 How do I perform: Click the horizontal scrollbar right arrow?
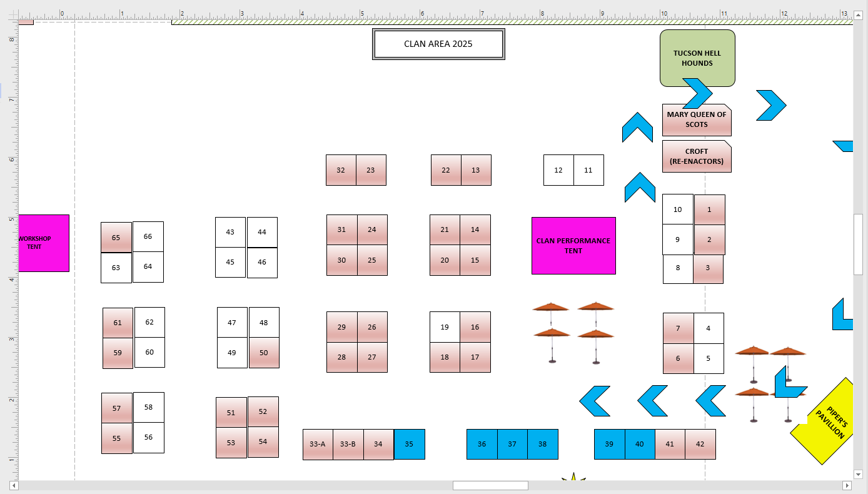[x=847, y=485]
